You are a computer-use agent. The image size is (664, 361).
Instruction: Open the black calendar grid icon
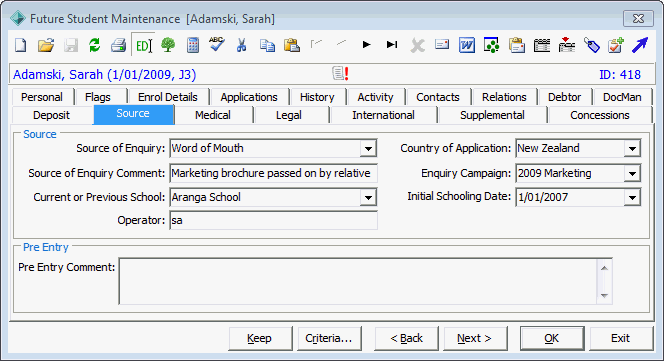click(x=542, y=45)
